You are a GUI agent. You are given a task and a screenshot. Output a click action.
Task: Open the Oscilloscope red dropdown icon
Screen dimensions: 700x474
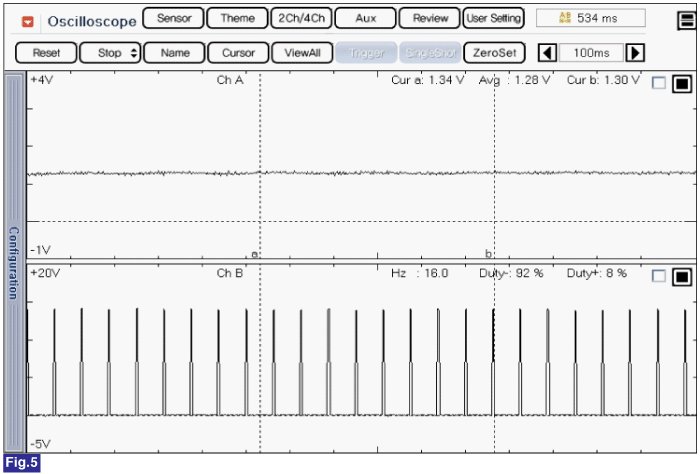pos(28,20)
